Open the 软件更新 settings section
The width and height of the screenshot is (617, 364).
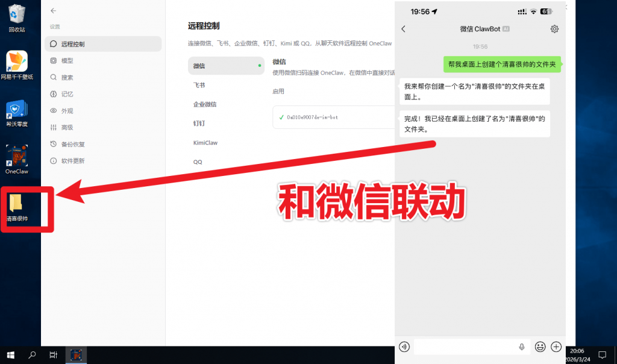click(103, 161)
